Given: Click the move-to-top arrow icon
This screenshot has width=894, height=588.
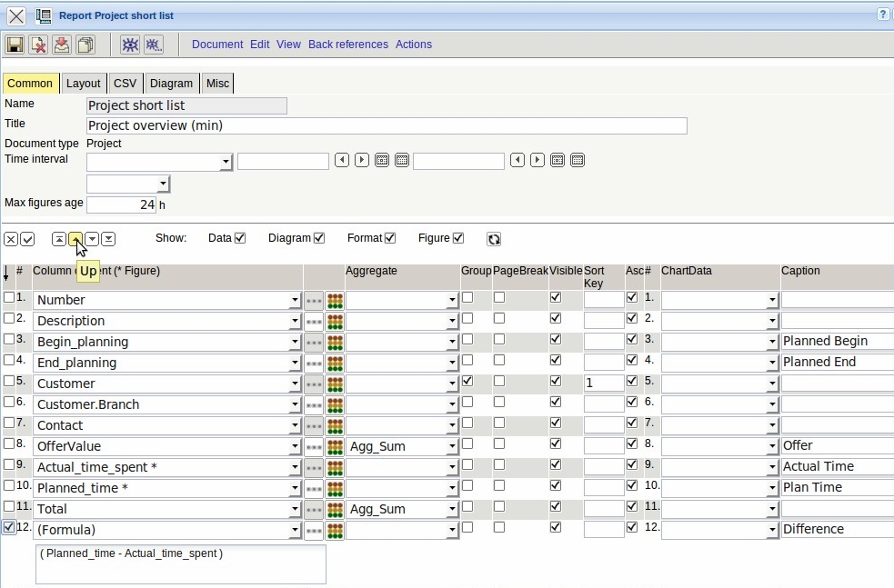Looking at the screenshot, I should 58,239.
